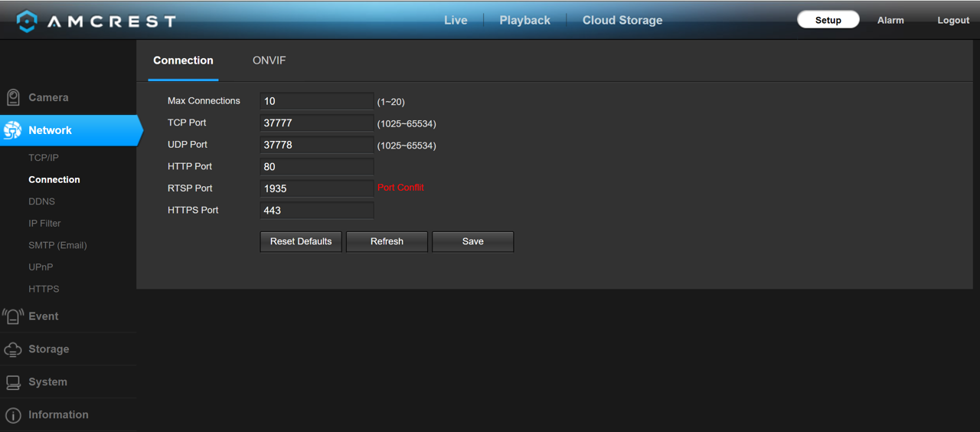Click the RTSP Port label
Screen dimensions: 980x432
190,188
